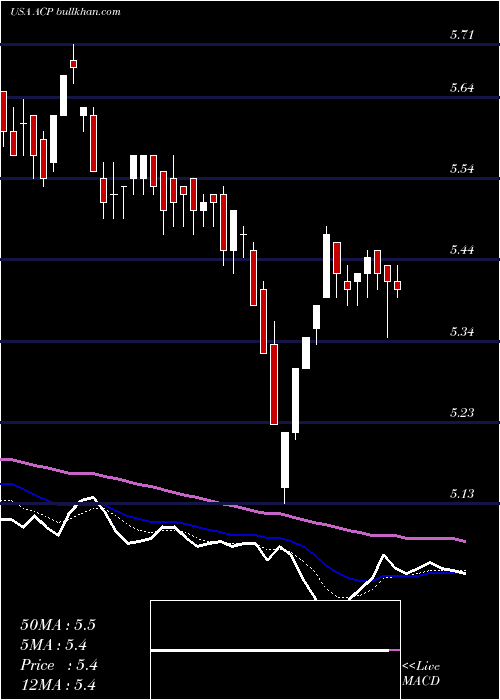Screen dimensions: 500x700
Task: Click the long red candle dropping to 5.23
Action: pyautogui.click(x=274, y=384)
